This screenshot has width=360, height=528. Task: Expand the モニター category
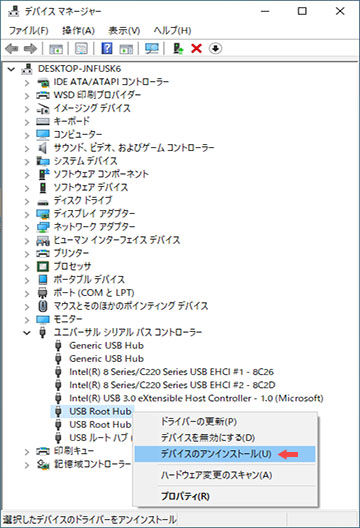click(x=27, y=320)
